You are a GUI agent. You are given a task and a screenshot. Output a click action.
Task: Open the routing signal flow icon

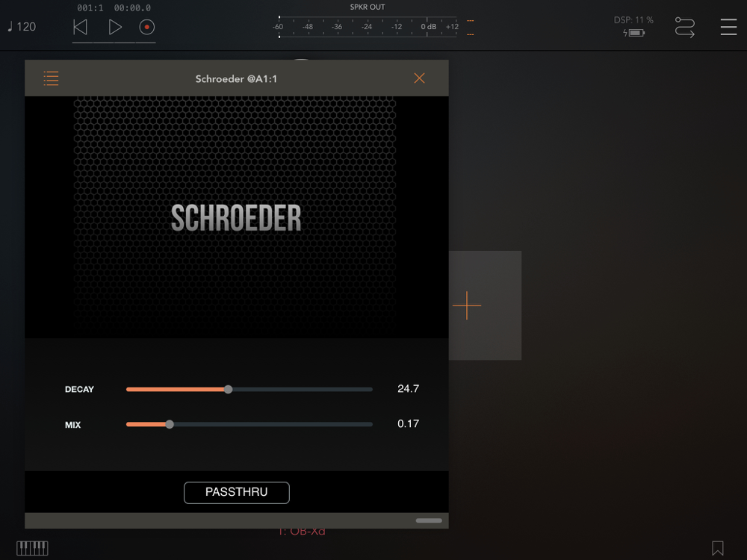pyautogui.click(x=684, y=27)
